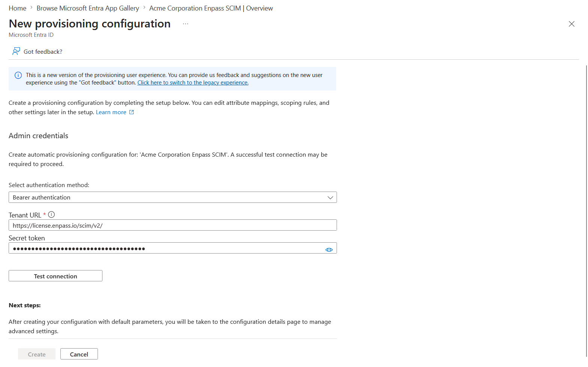Image resolution: width=588 pixels, height=367 pixels.
Task: Click the Next steps: heading
Action: 25,305
